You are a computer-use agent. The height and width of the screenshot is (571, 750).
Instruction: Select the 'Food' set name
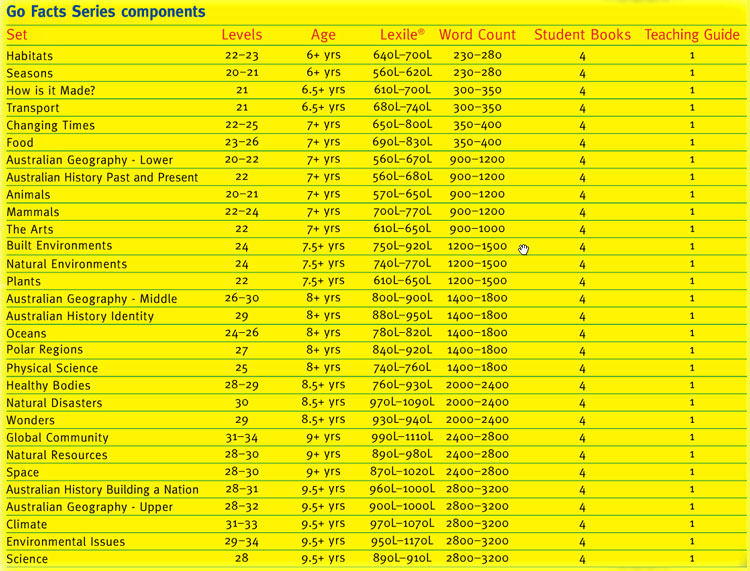[20, 143]
